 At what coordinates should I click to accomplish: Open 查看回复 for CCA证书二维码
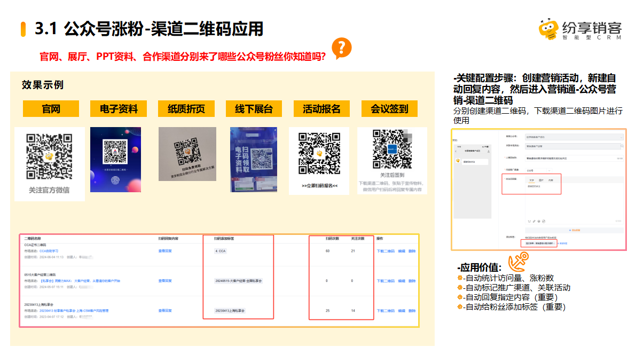pyautogui.click(x=165, y=250)
